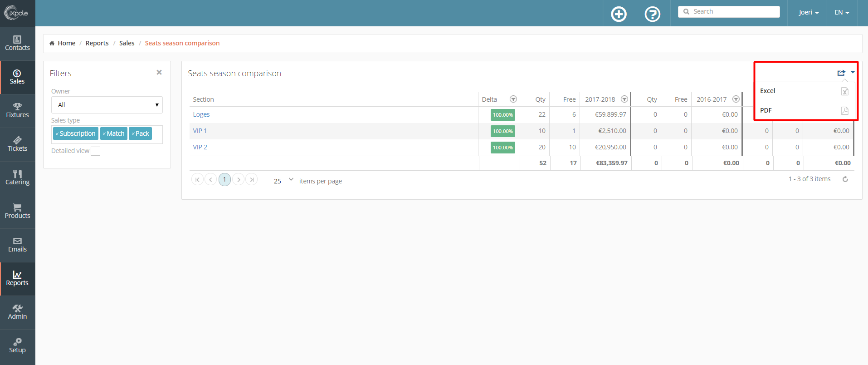Click the €83,359.97 total cell

(612, 163)
